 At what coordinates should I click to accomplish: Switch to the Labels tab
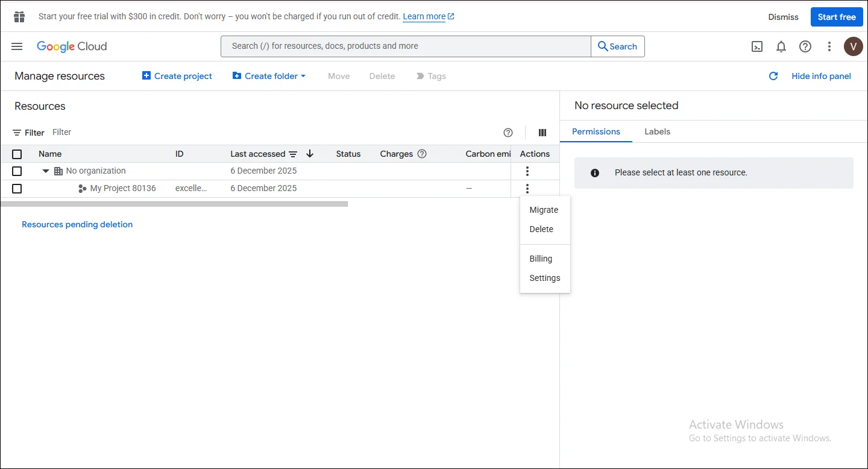pos(657,131)
